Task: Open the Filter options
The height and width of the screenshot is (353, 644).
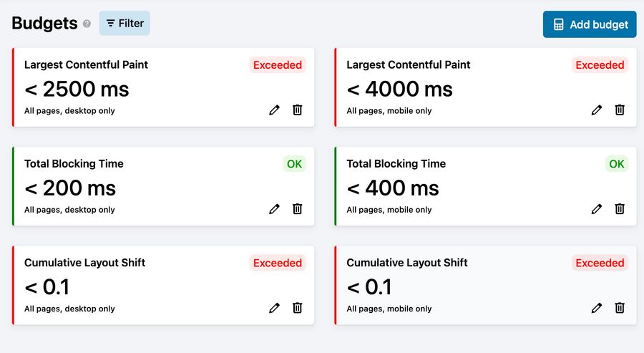Action: click(x=125, y=23)
